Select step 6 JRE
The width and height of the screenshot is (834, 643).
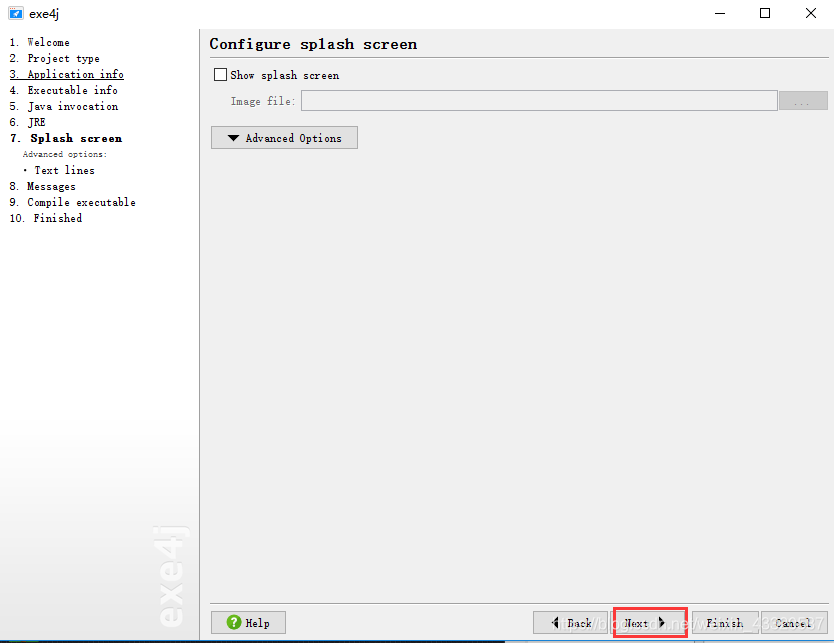28,122
